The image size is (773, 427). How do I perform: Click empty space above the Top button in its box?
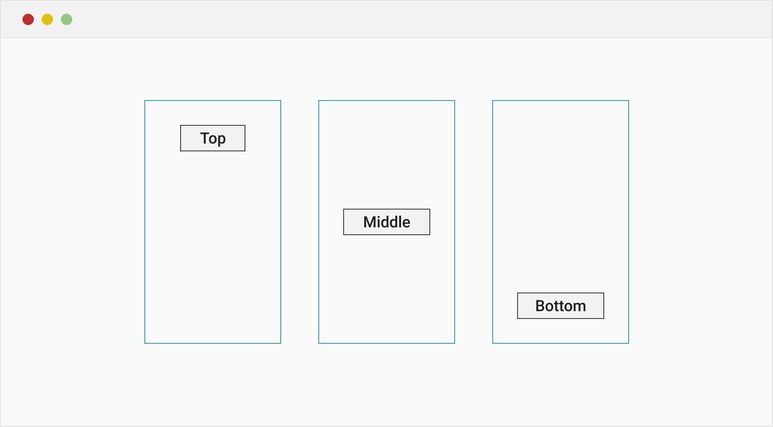[212, 112]
